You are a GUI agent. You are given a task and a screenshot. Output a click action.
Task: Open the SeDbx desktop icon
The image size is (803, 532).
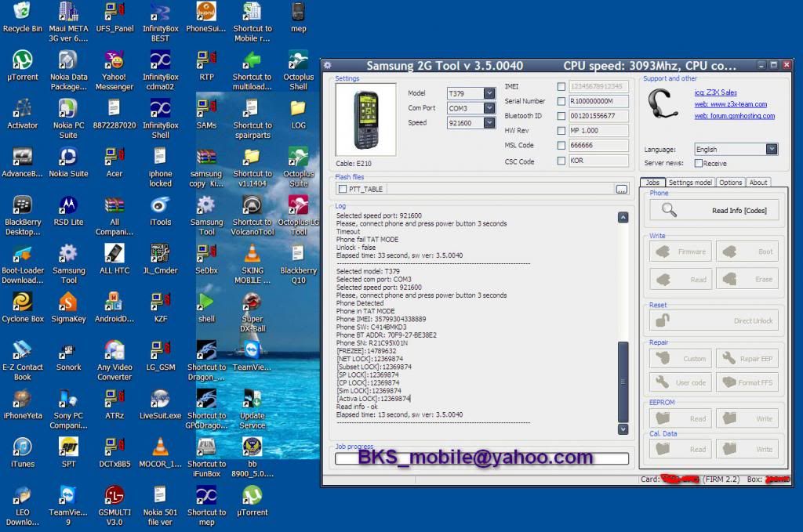(x=206, y=260)
